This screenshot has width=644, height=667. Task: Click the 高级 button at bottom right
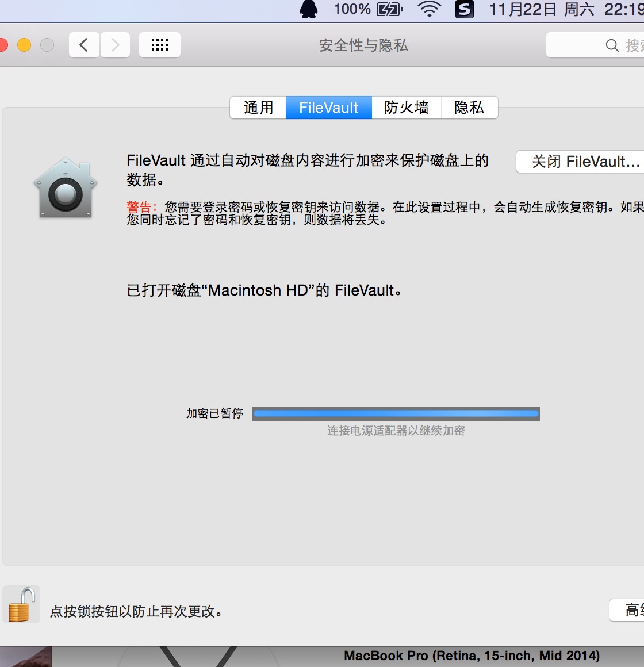click(x=627, y=610)
